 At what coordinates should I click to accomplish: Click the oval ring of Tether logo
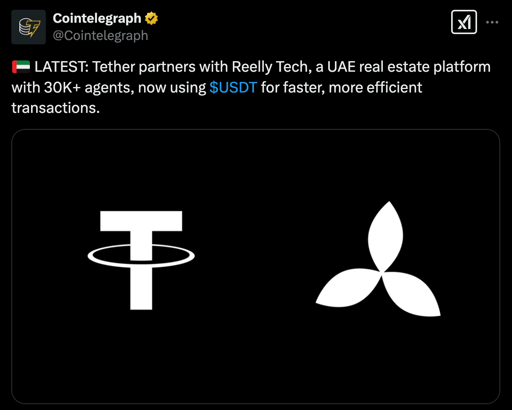coord(141,256)
